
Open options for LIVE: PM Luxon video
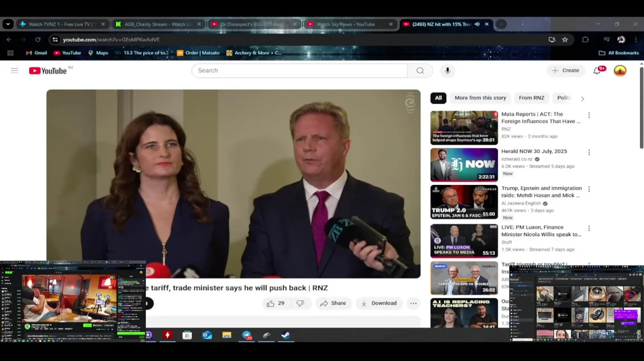(x=589, y=229)
